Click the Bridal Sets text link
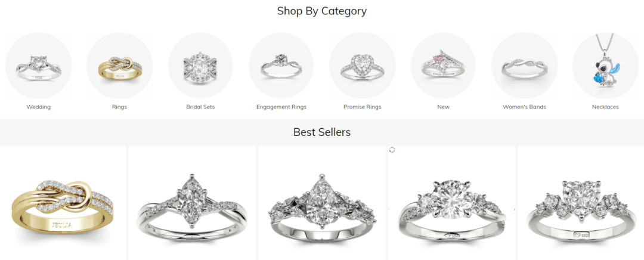 coord(200,107)
